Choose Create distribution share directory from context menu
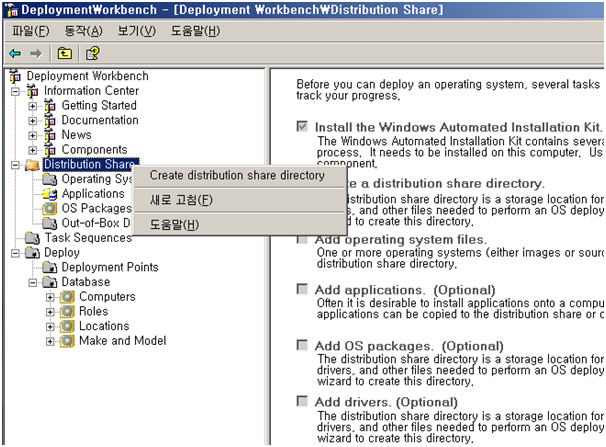Viewport: 606px width, 447px height. pyautogui.click(x=239, y=176)
